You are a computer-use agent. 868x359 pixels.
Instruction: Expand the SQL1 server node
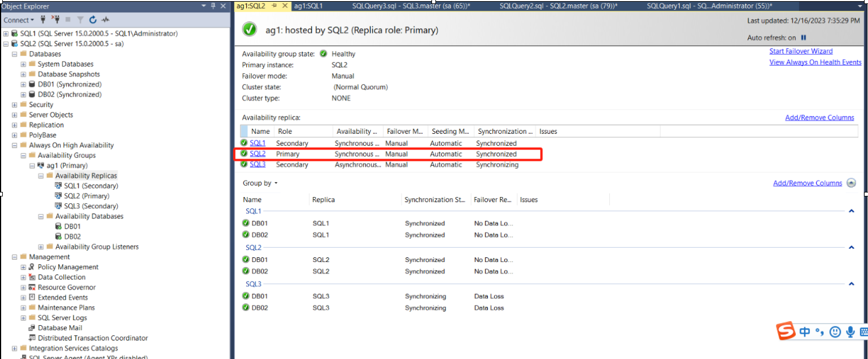click(6, 33)
